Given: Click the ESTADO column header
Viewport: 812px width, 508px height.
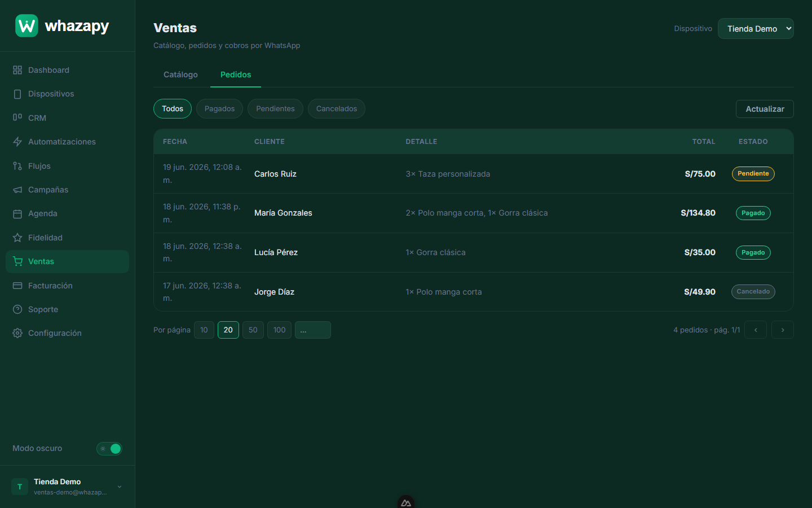Looking at the screenshot, I should coord(753,142).
